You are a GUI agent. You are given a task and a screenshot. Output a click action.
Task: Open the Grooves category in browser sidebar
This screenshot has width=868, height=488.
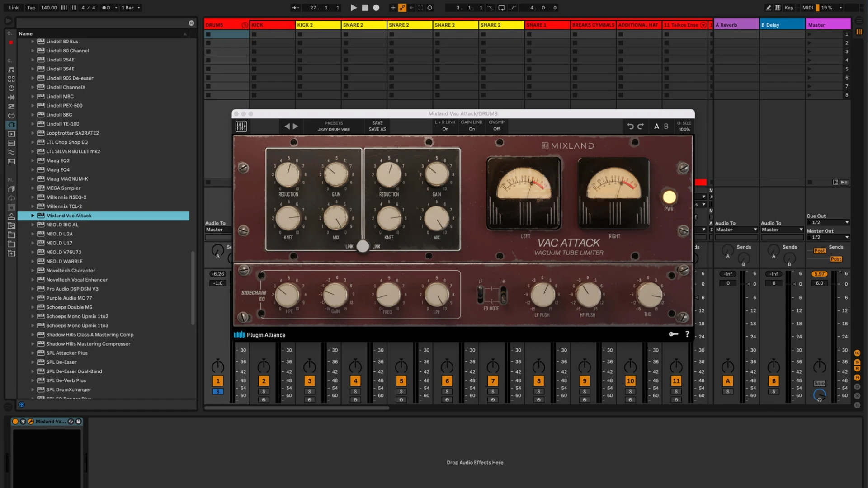(11, 152)
